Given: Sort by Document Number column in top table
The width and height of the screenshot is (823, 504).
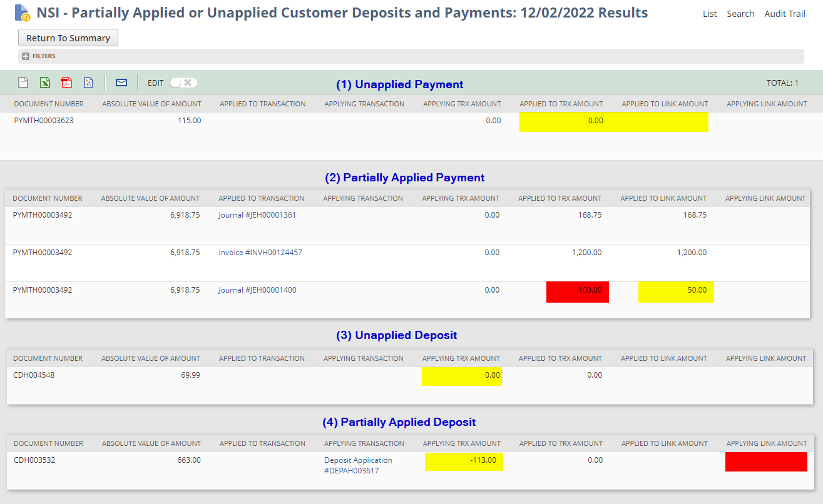Looking at the screenshot, I should pos(49,104).
